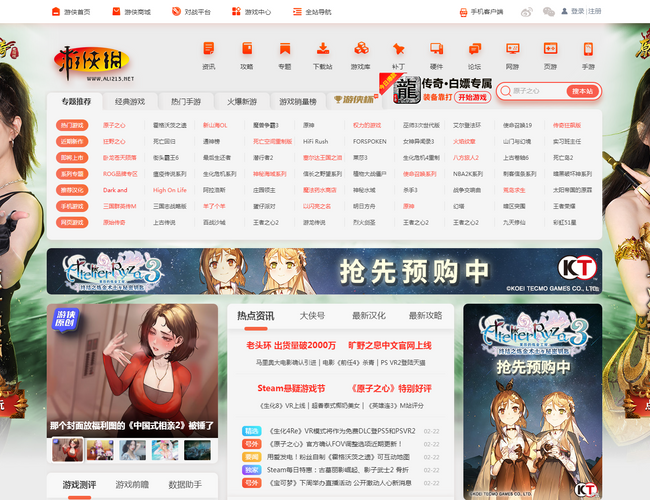Viewport: 650px width, 500px height.
Task: Expand the 全站导航 site navigation menu
Action: click(x=312, y=12)
